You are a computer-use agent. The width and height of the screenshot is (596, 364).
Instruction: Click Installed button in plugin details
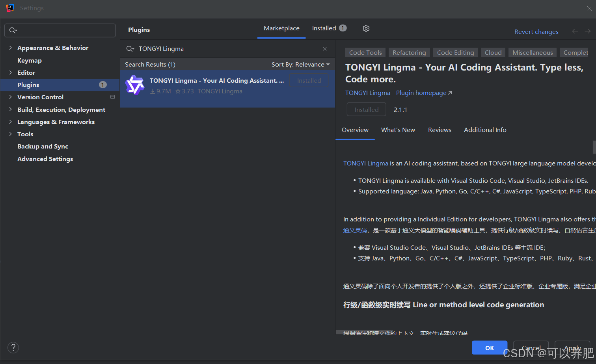point(367,110)
